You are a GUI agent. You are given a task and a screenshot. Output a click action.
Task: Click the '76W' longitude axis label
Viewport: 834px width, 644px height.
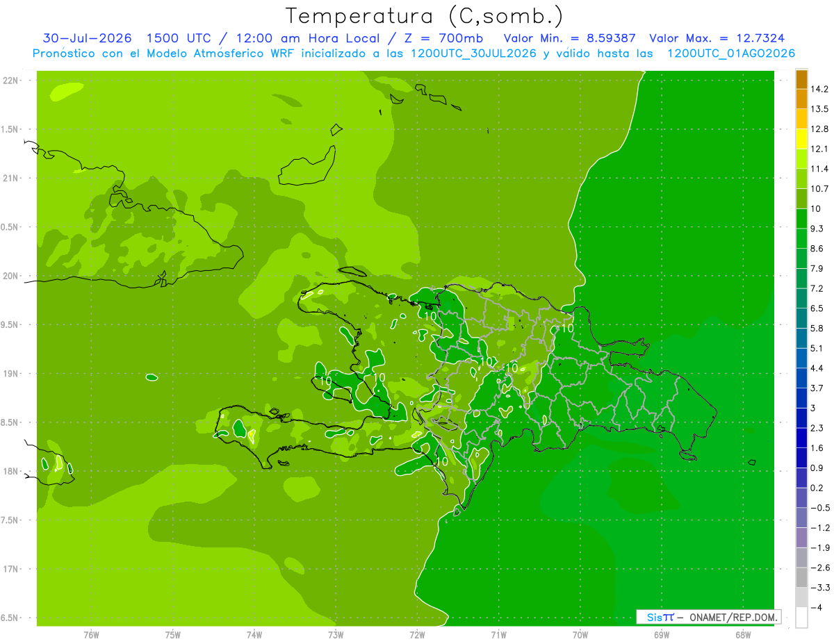pos(91,635)
